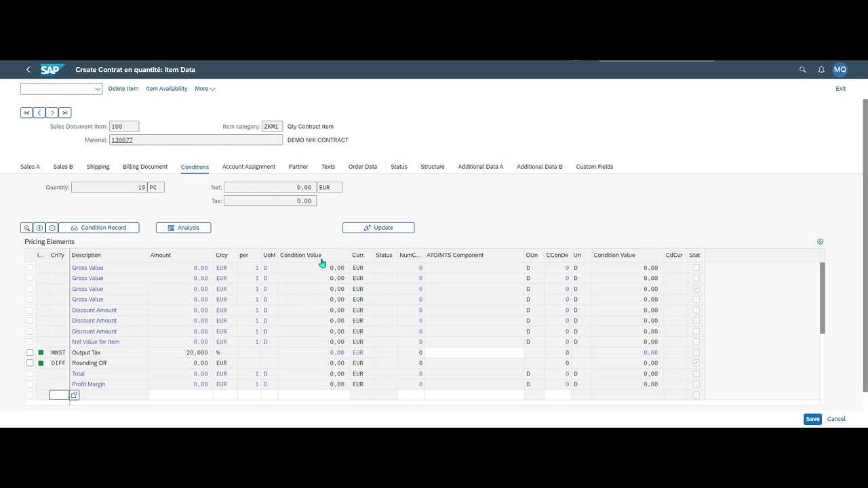The image size is (868, 488).
Task: Toggle the Stat checkbox in Rounding Off row
Action: (x=696, y=363)
